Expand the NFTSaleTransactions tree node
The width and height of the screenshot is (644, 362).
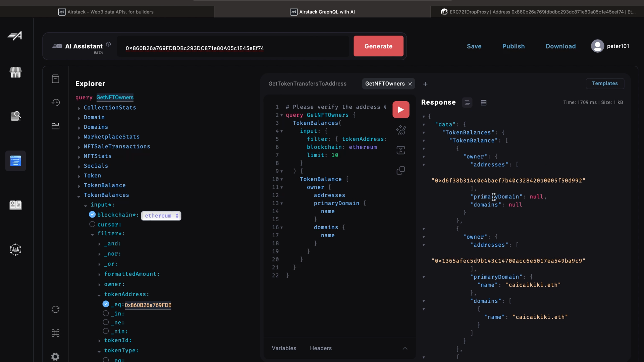(x=79, y=147)
